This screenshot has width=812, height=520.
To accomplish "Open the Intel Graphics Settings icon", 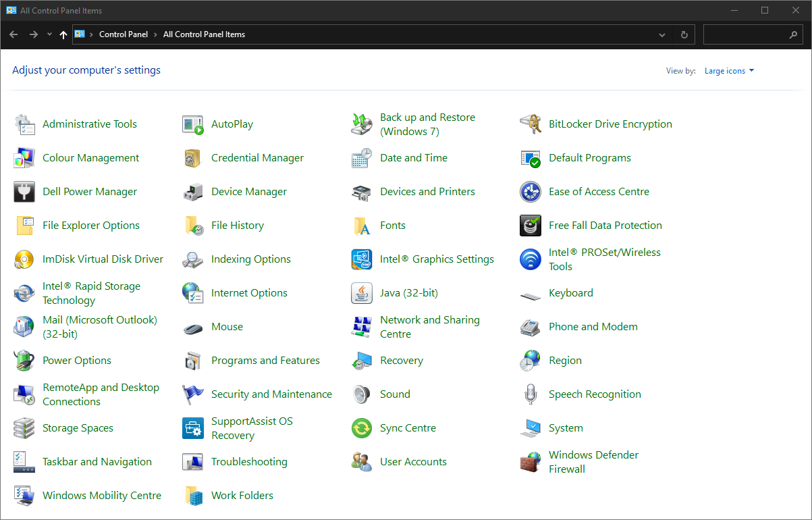I will coord(362,259).
